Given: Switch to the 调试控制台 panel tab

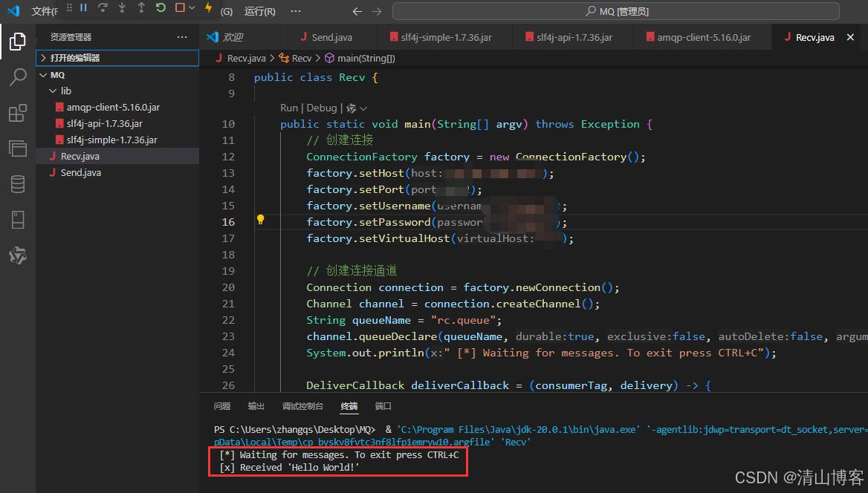Looking at the screenshot, I should click(x=302, y=406).
